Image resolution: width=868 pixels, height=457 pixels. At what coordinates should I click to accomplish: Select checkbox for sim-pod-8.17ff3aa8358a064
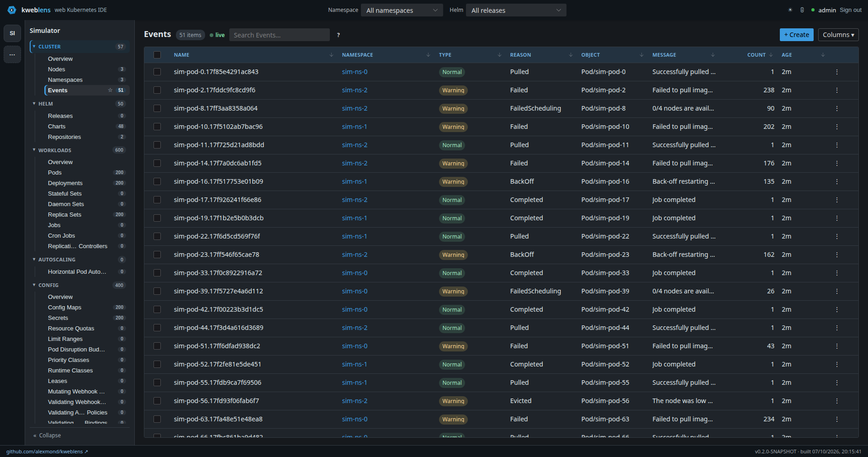(157, 108)
